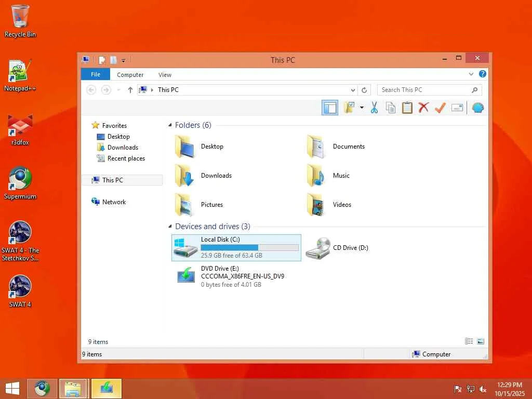The height and width of the screenshot is (399, 532).
Task: Click in the Search This PC field
Action: point(430,90)
